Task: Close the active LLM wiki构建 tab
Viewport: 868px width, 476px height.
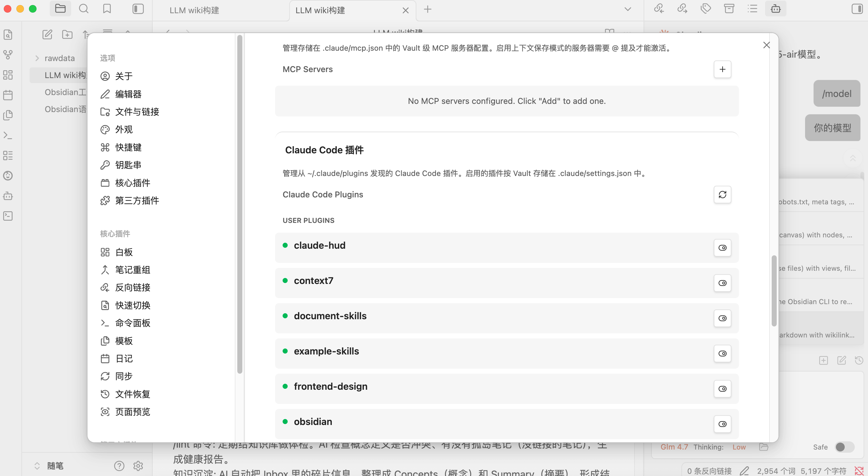Action: tap(406, 10)
